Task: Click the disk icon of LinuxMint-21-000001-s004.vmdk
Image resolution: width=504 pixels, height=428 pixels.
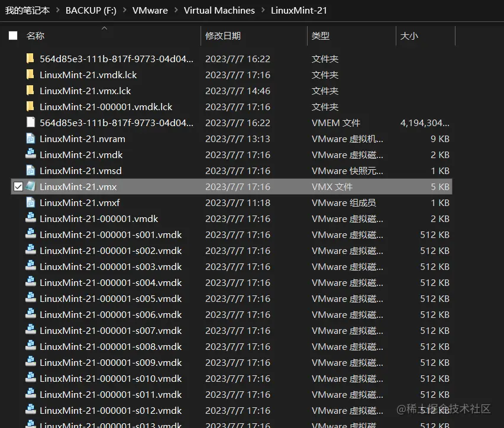Action: click(x=31, y=282)
